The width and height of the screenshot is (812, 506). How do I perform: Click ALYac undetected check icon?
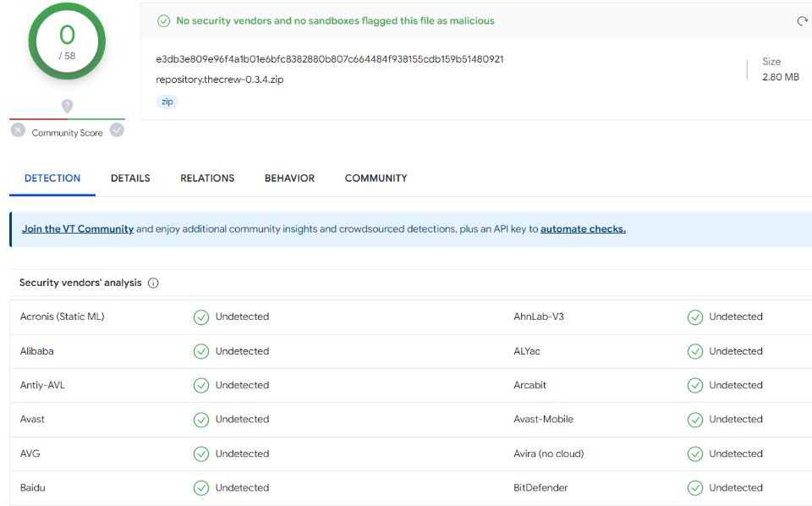click(695, 352)
